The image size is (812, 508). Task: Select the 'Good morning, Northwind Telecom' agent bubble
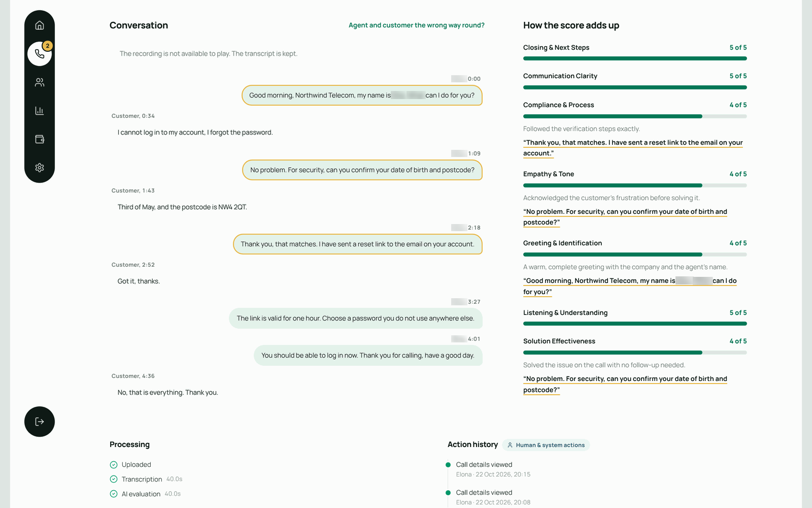tap(362, 96)
